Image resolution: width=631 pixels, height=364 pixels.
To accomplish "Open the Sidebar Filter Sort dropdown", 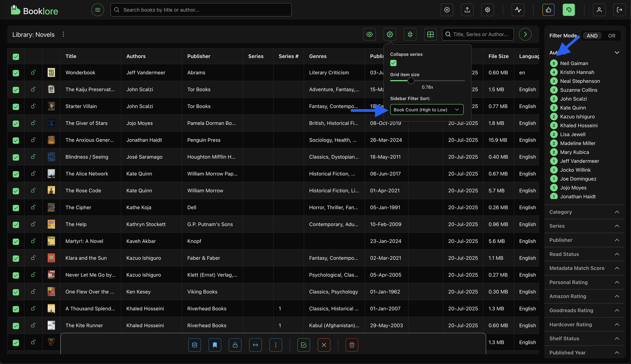I will (x=427, y=109).
